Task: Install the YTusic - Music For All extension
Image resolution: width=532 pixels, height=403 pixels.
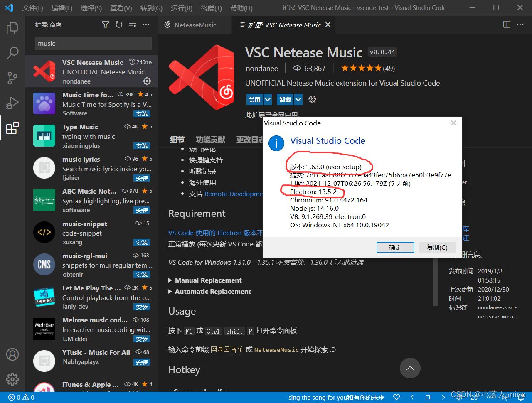Action: coord(142,362)
